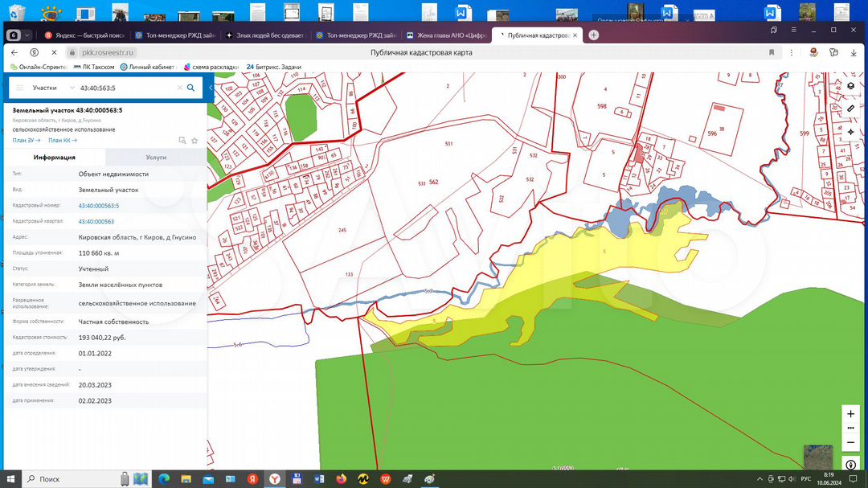868x488 pixels.
Task: Switch to the Услуги tab
Action: click(156, 158)
